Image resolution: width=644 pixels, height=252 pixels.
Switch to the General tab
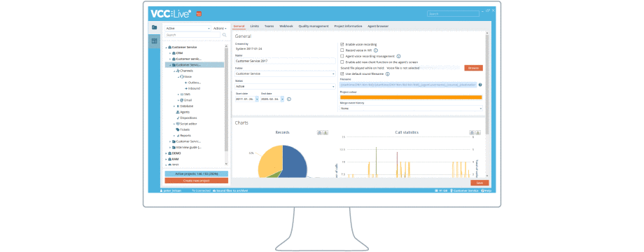click(x=239, y=26)
